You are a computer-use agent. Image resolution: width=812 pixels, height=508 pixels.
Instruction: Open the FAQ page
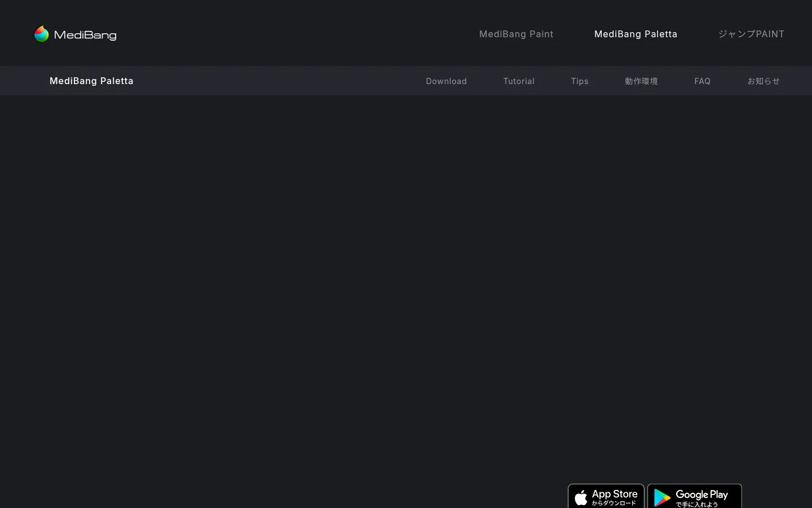(x=702, y=81)
